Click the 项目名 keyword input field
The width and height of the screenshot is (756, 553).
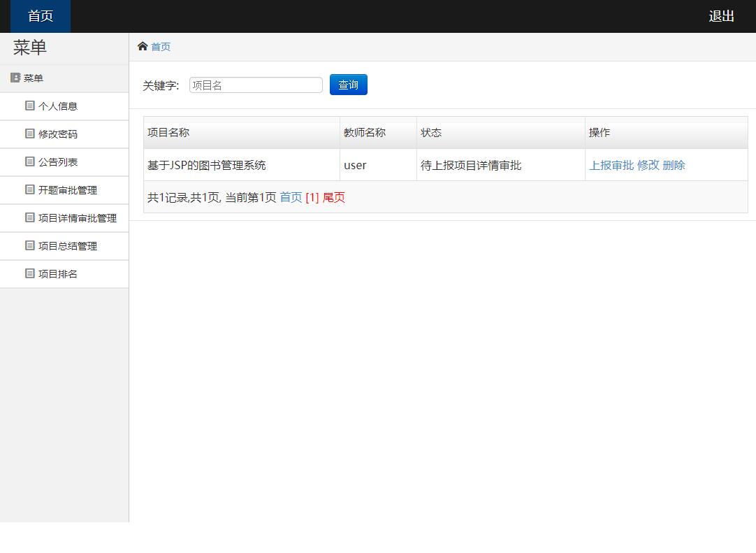click(255, 84)
